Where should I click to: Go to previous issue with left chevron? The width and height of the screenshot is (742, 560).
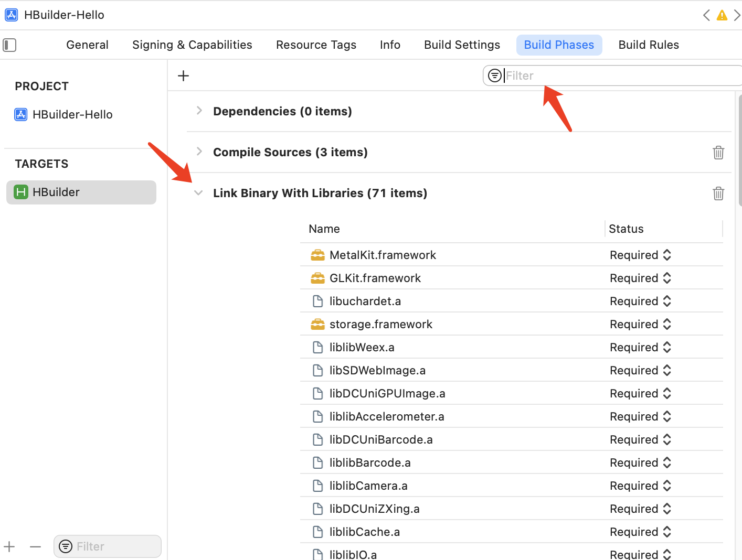pos(706,15)
